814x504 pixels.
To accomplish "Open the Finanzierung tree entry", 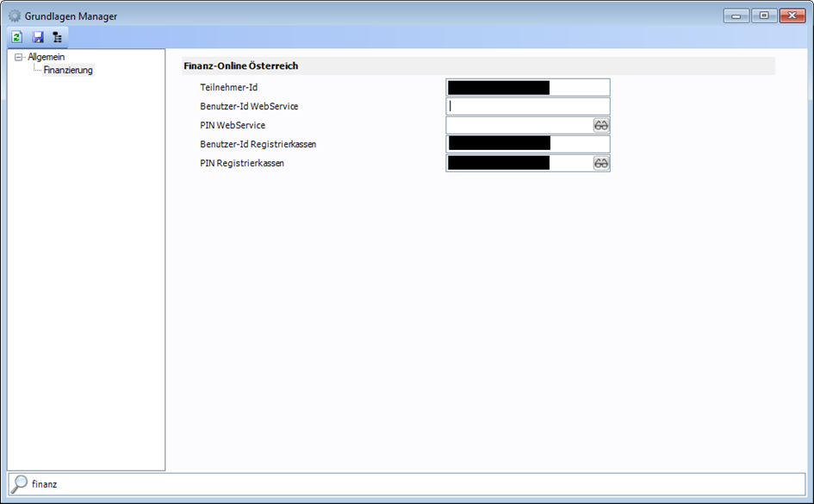I will click(68, 70).
